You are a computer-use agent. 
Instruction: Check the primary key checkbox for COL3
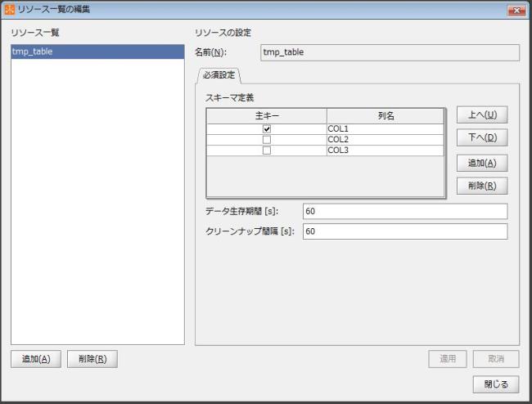(x=266, y=150)
